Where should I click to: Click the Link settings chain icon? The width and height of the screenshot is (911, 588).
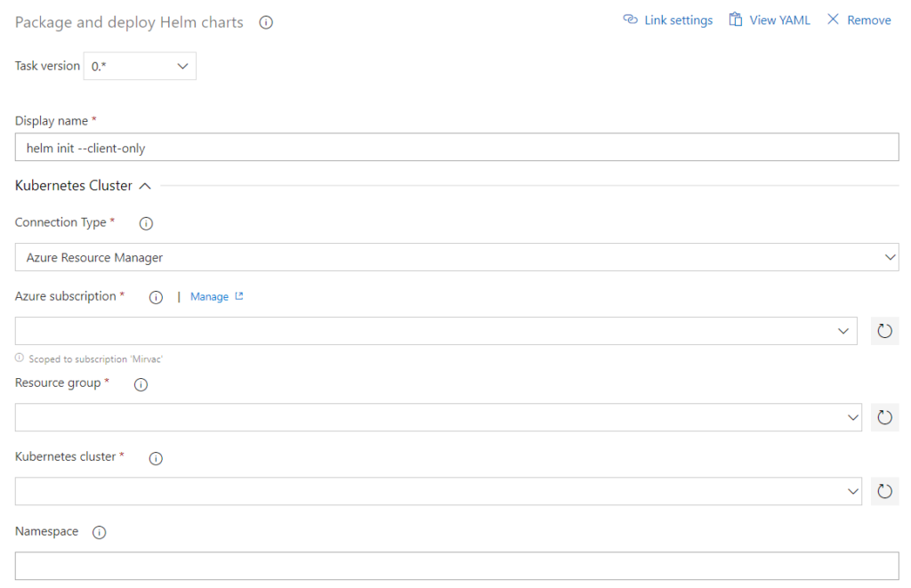[631, 20]
